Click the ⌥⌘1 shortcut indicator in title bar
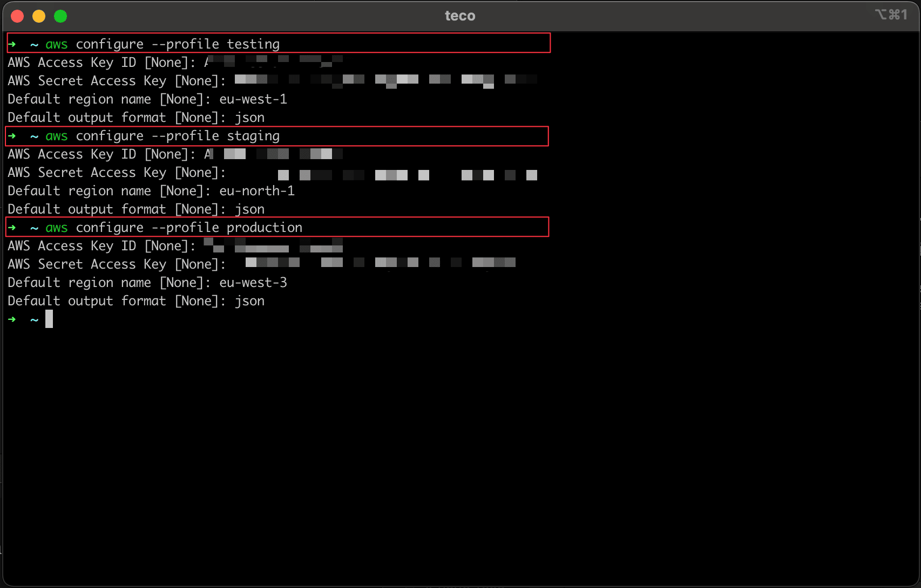This screenshot has width=921, height=588. (891, 15)
